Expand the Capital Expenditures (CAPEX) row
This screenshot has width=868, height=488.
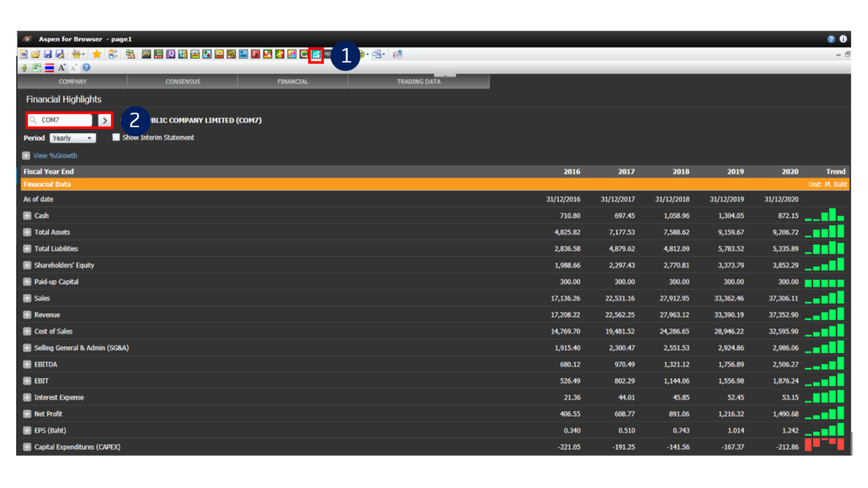(27, 447)
